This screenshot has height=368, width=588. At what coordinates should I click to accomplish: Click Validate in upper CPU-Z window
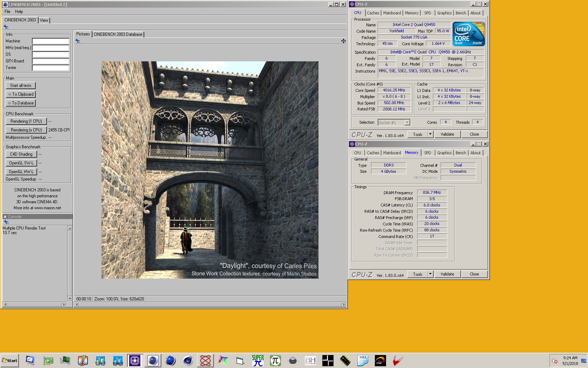click(x=447, y=134)
